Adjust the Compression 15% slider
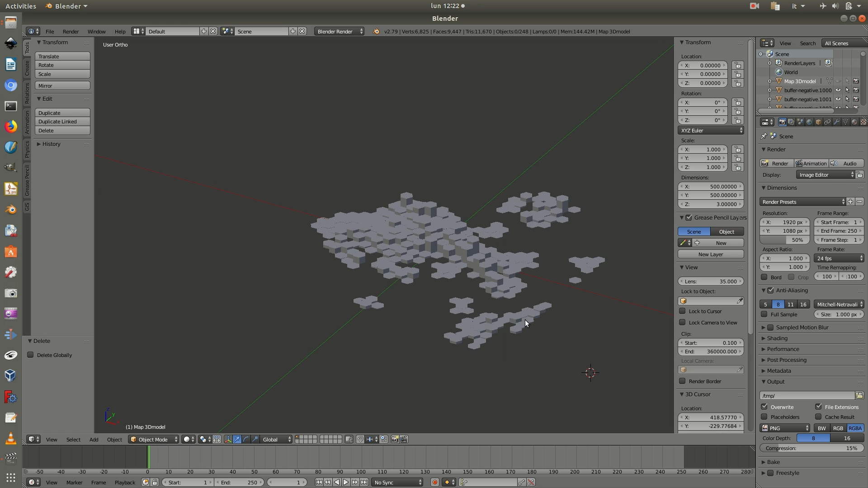The image size is (868, 488). pos(812,448)
